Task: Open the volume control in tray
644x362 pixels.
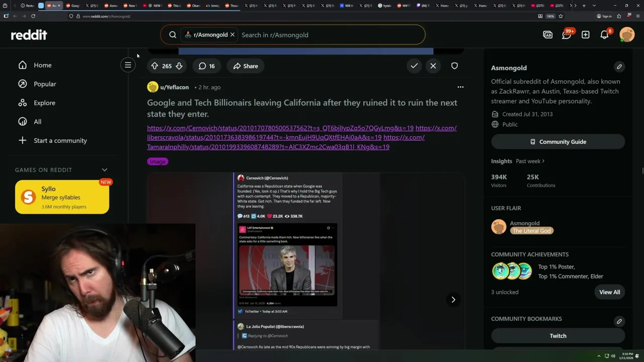Action: (613, 356)
